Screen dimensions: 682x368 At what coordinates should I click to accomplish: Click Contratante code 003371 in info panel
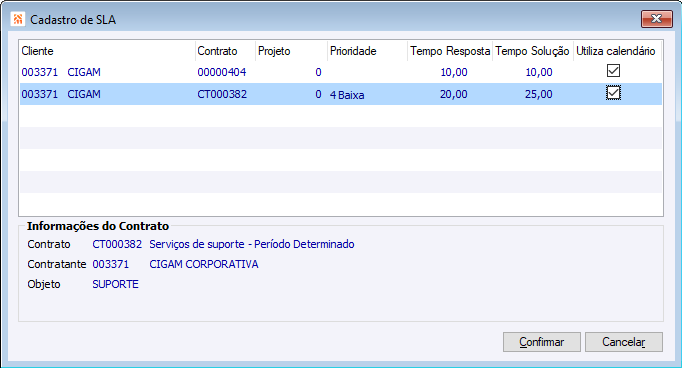(x=110, y=264)
